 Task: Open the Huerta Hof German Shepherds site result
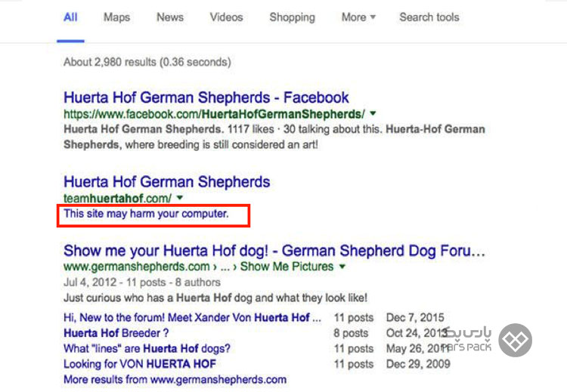[x=167, y=182]
